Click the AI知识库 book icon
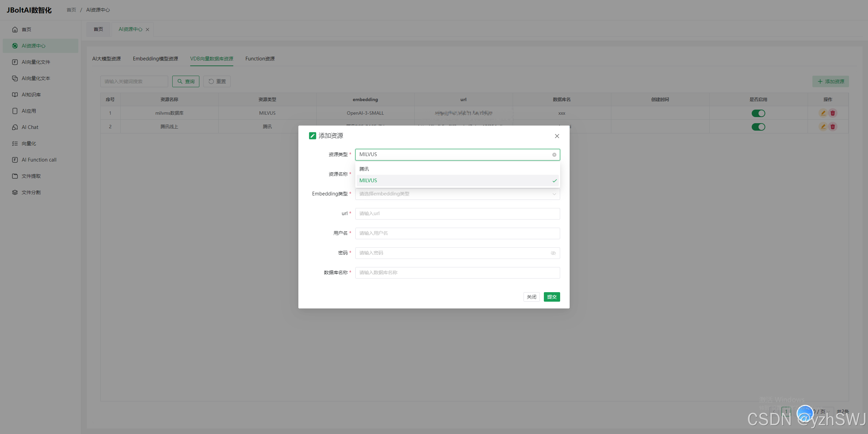The image size is (868, 434). [x=15, y=95]
